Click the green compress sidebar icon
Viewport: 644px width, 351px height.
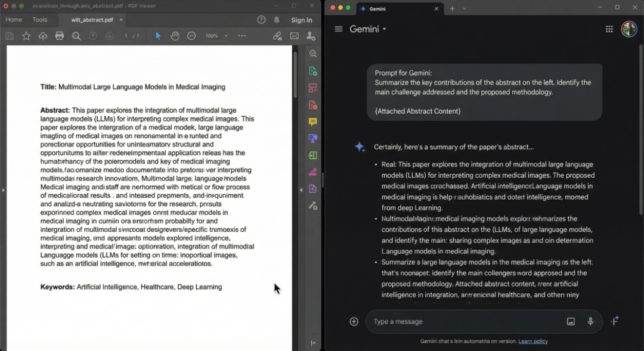313,156
